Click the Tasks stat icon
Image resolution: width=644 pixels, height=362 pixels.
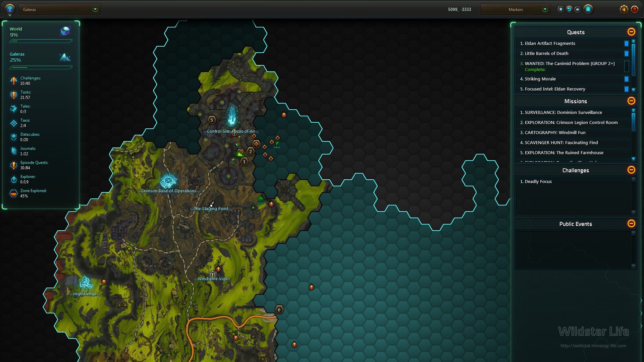click(13, 95)
